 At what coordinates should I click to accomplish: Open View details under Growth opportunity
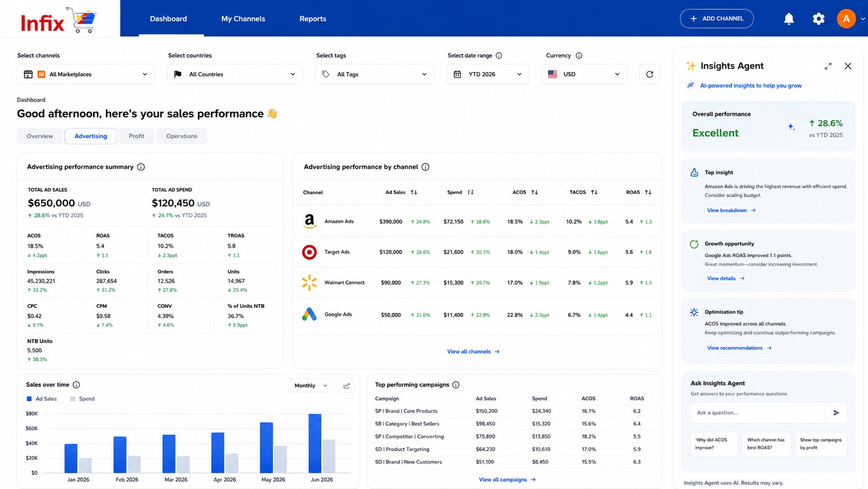726,279
